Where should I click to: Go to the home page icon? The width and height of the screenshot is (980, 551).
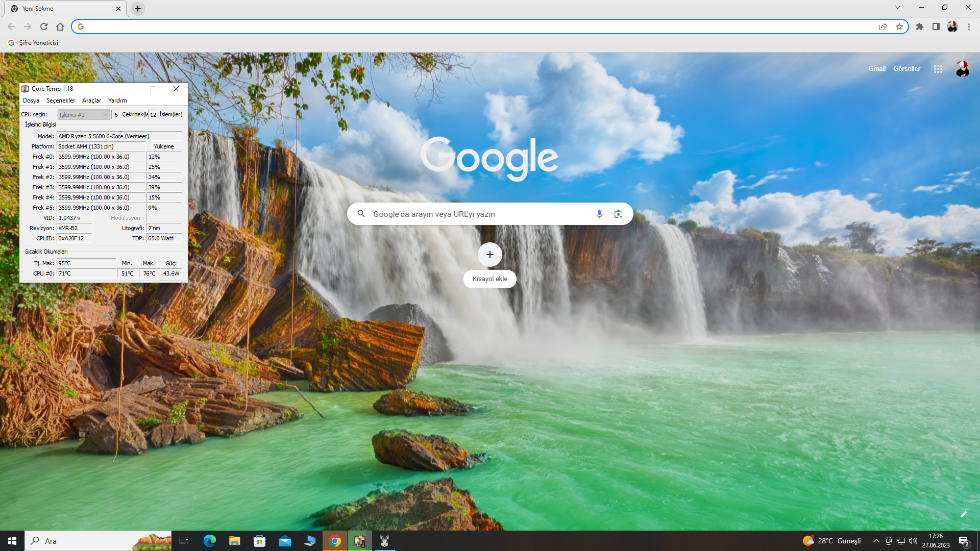[x=60, y=27]
